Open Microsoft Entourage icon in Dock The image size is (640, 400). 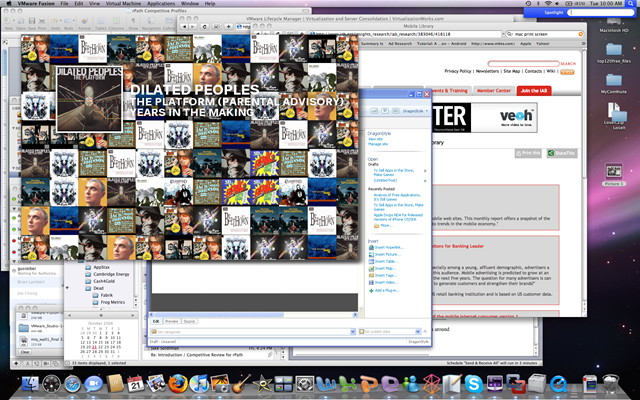coord(390,384)
